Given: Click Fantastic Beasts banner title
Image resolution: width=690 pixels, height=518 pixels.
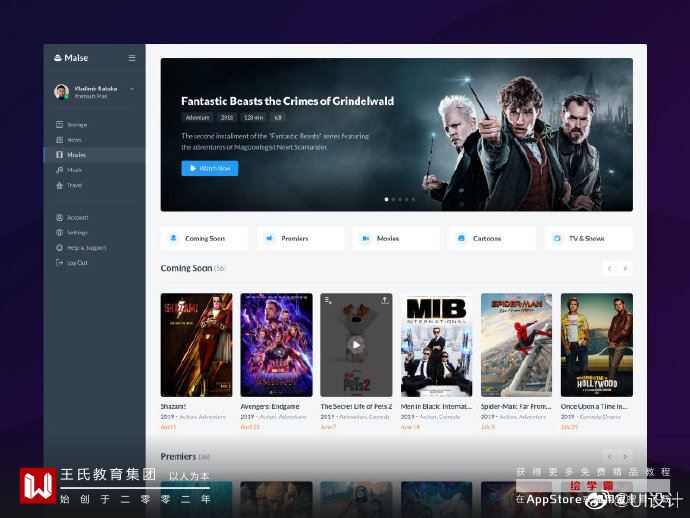Looking at the screenshot, I should pos(287,101).
